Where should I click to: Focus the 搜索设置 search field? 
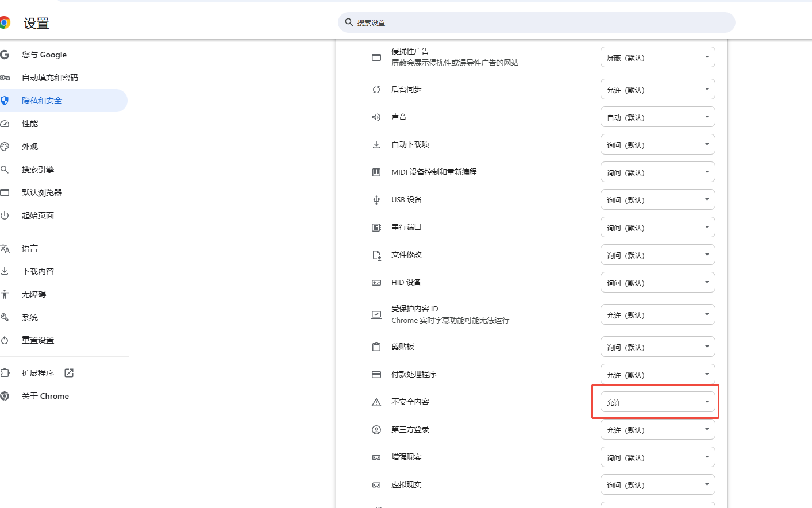coord(537,22)
